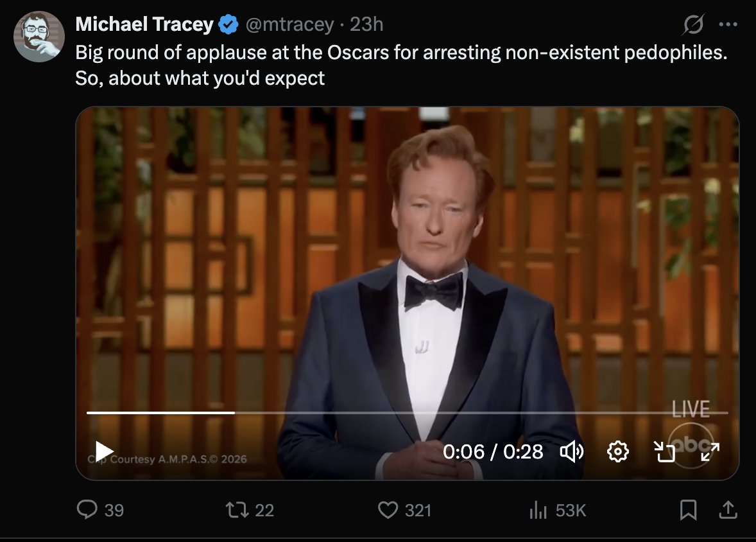The image size is (756, 542).
Task: Open the 23h timestamp permalink
Action: [366, 24]
